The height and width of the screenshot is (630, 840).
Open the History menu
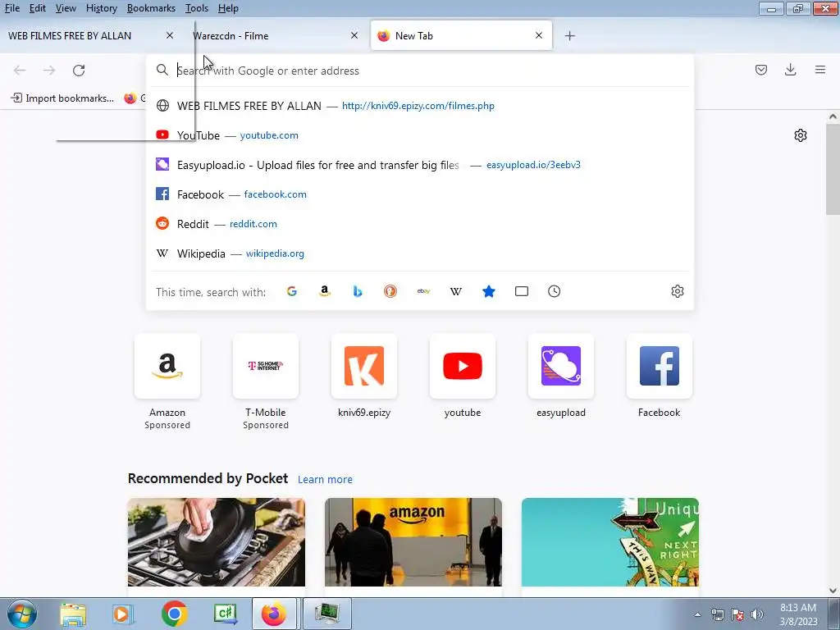tap(101, 8)
